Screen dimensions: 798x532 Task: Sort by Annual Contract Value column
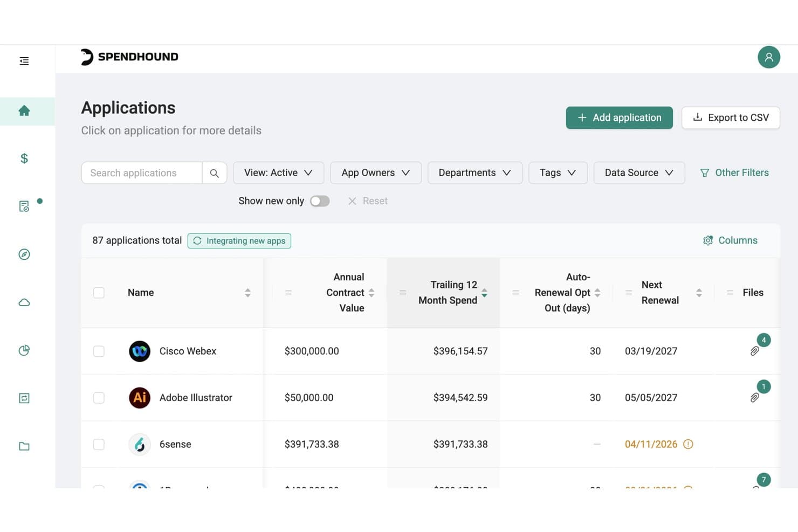click(x=372, y=293)
